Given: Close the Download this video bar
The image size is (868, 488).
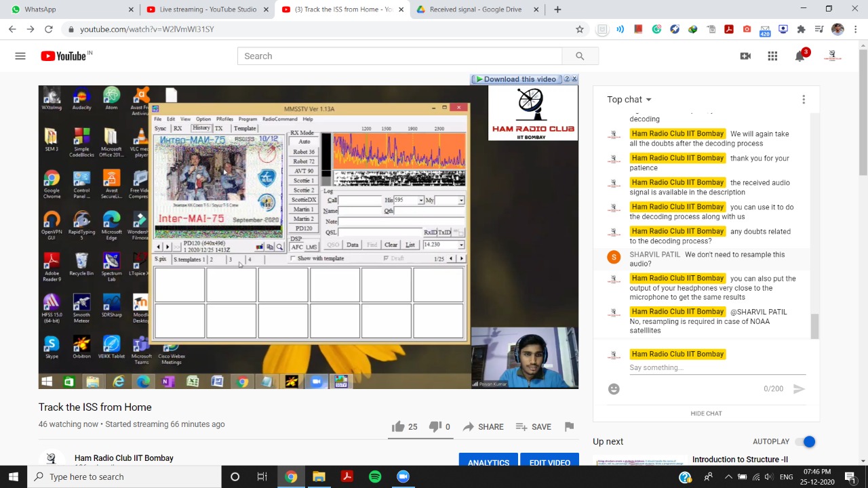Looking at the screenshot, I should 574,79.
